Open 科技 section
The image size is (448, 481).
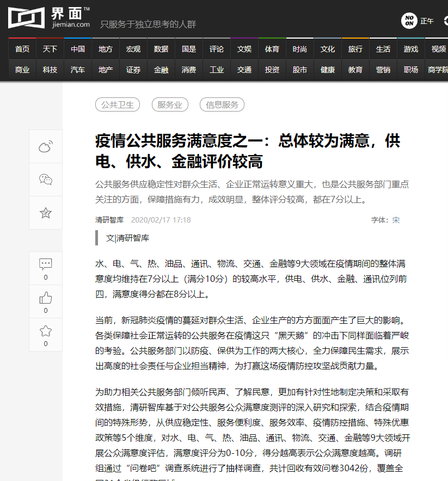tap(50, 70)
